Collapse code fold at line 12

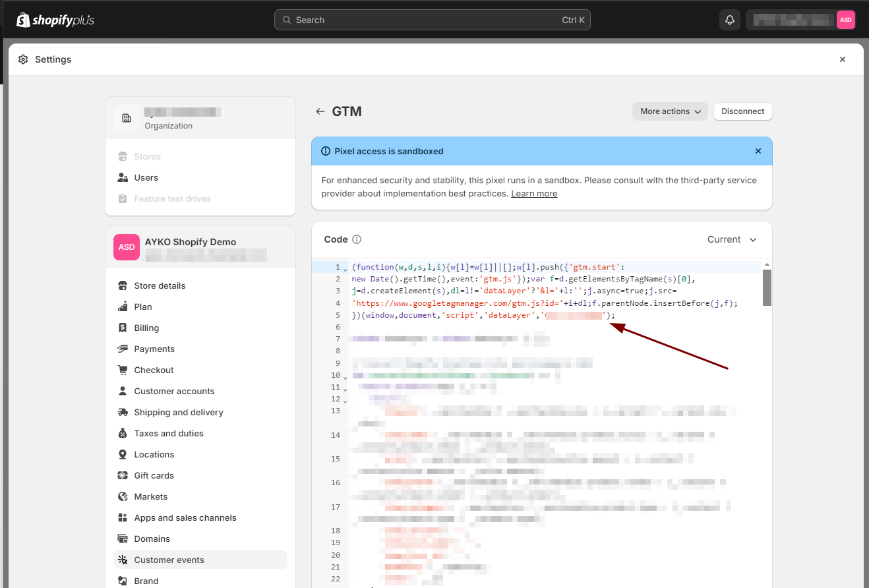pyautogui.click(x=345, y=401)
